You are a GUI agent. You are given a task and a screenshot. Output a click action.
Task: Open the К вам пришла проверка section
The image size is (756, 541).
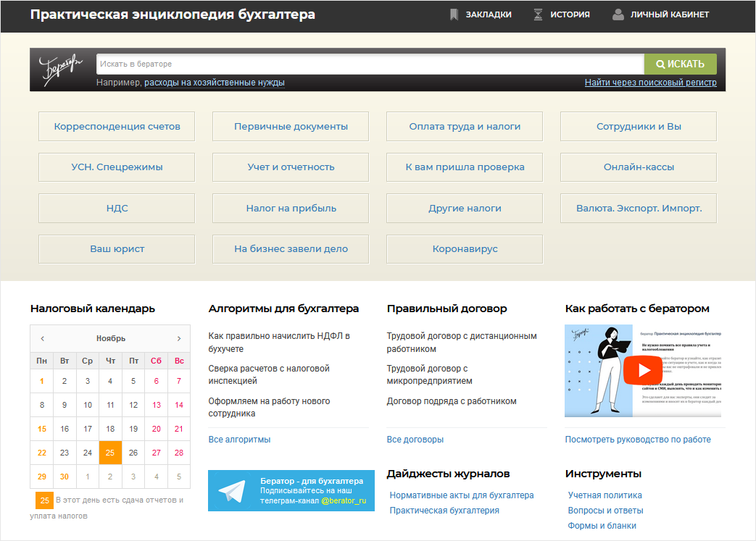click(465, 167)
